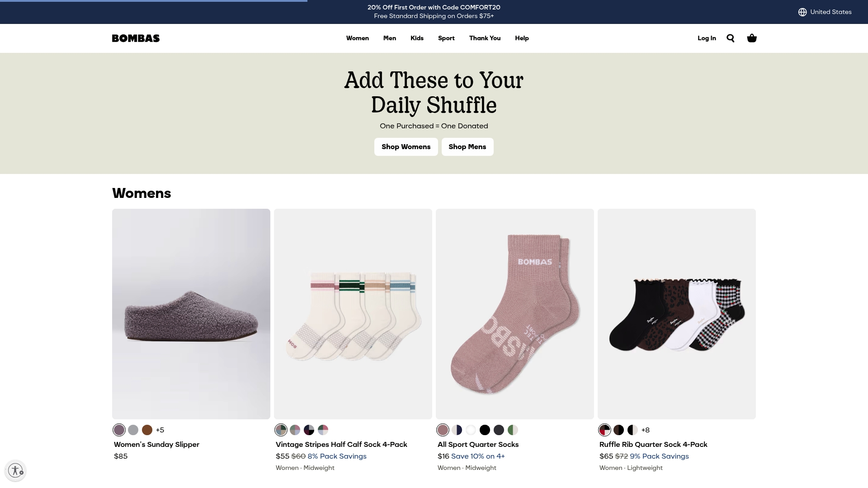
Task: Show +8 more Ruffle Rib colors
Action: [x=646, y=430]
